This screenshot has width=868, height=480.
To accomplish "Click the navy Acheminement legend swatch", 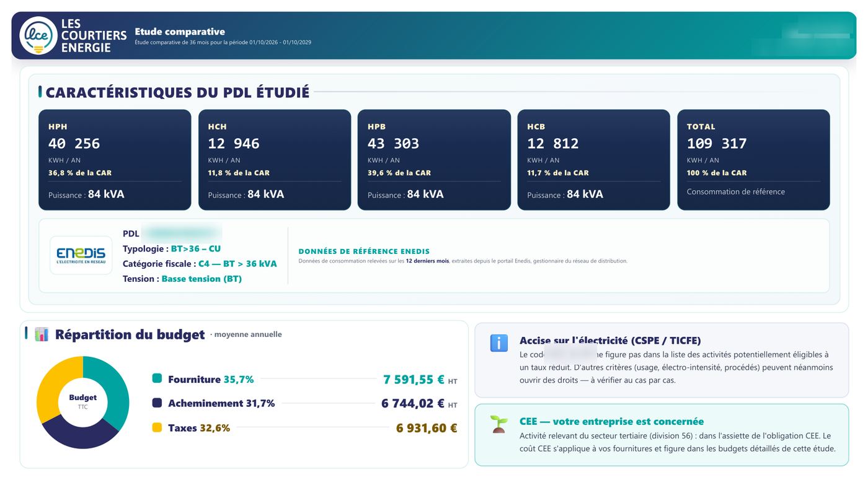I will tap(157, 403).
